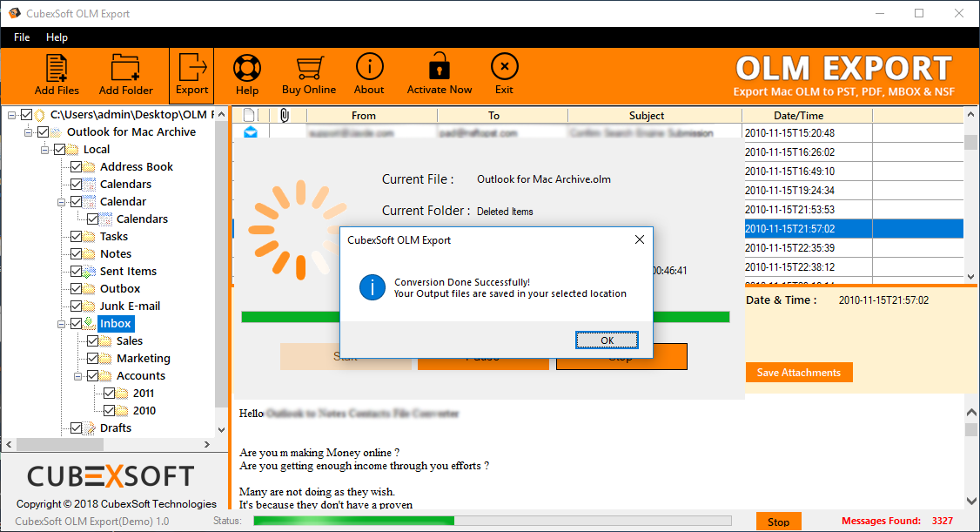Click the Activate Now padlock icon
980x532 pixels.
tap(439, 66)
